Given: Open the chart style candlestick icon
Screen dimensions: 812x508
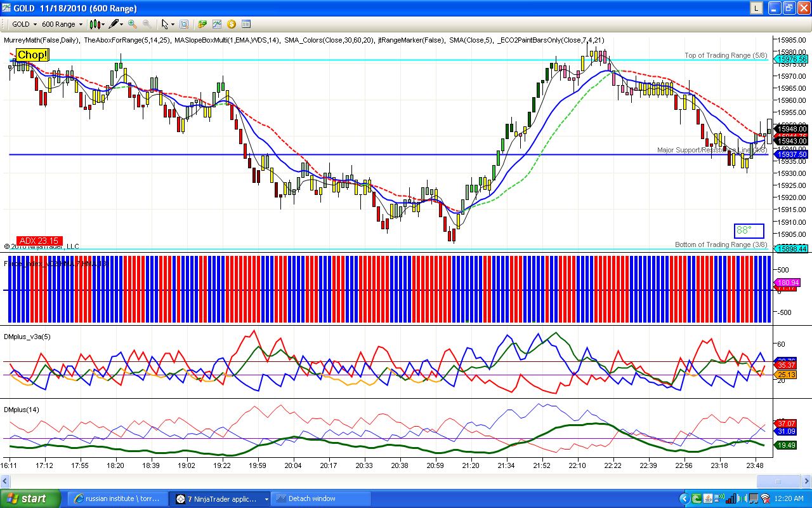Looking at the screenshot, I should point(94,24).
